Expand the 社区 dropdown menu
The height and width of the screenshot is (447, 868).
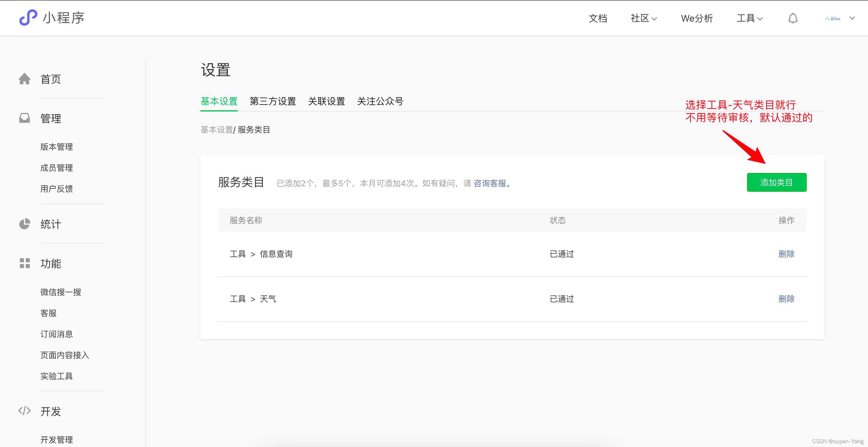click(x=644, y=18)
